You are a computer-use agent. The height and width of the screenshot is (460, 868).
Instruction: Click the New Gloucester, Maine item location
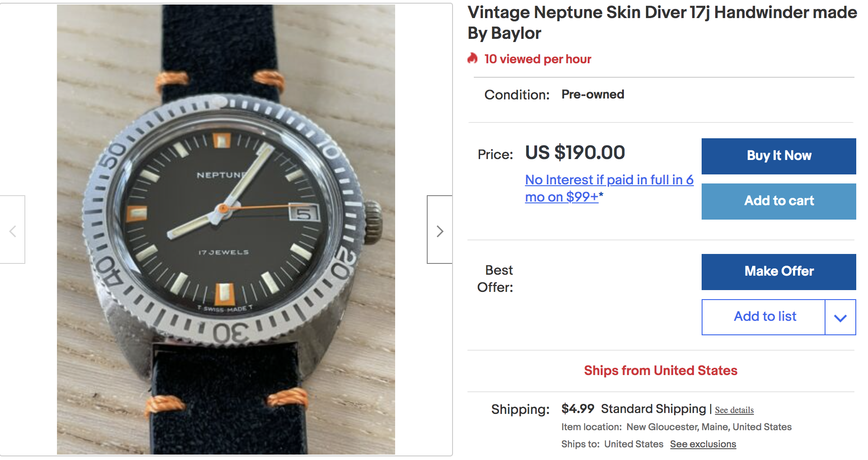pos(709,427)
